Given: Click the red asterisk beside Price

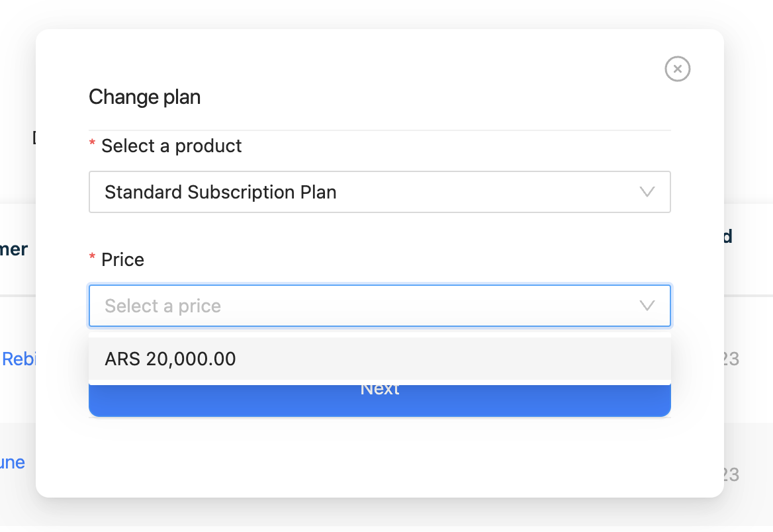Looking at the screenshot, I should click(x=92, y=257).
